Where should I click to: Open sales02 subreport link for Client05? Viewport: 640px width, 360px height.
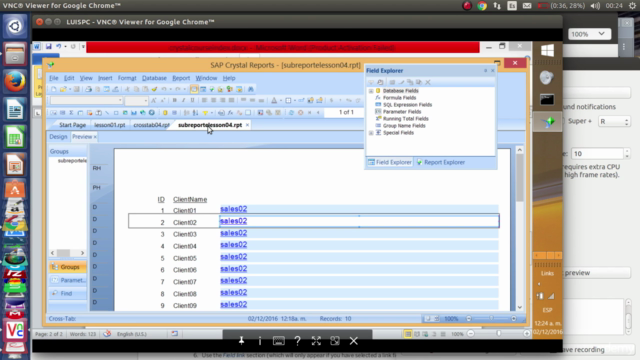coord(233,257)
